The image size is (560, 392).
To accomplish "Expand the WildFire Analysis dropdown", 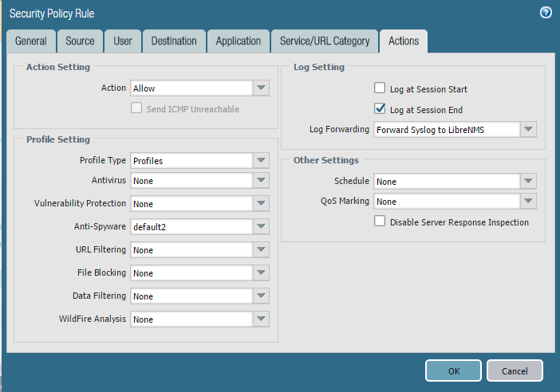I will tap(261, 319).
